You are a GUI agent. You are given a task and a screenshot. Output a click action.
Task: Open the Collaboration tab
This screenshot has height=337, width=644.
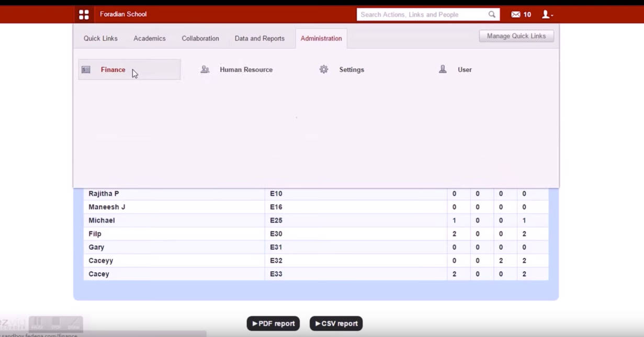[200, 38]
